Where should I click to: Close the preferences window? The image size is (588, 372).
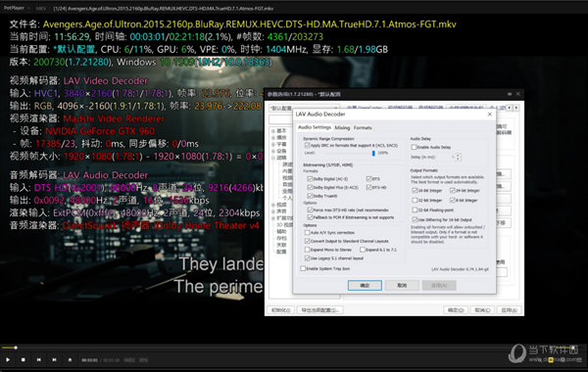pyautogui.click(x=517, y=94)
